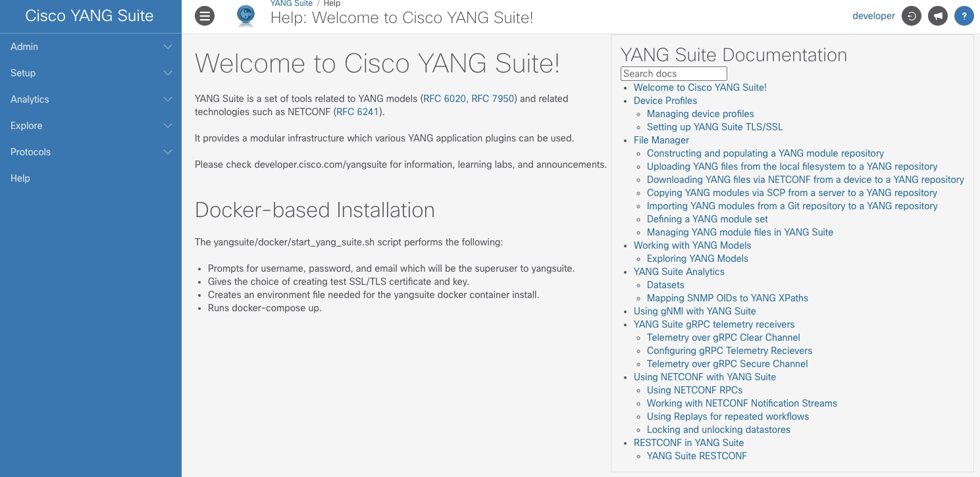
Task: Open the announcements megaphone icon
Action: pyautogui.click(x=937, y=16)
